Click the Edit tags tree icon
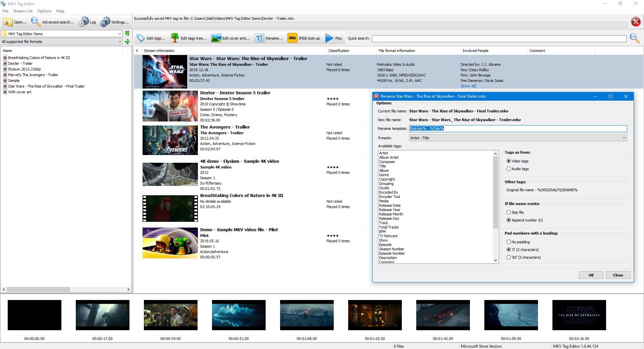The image size is (644, 349). [x=175, y=38]
